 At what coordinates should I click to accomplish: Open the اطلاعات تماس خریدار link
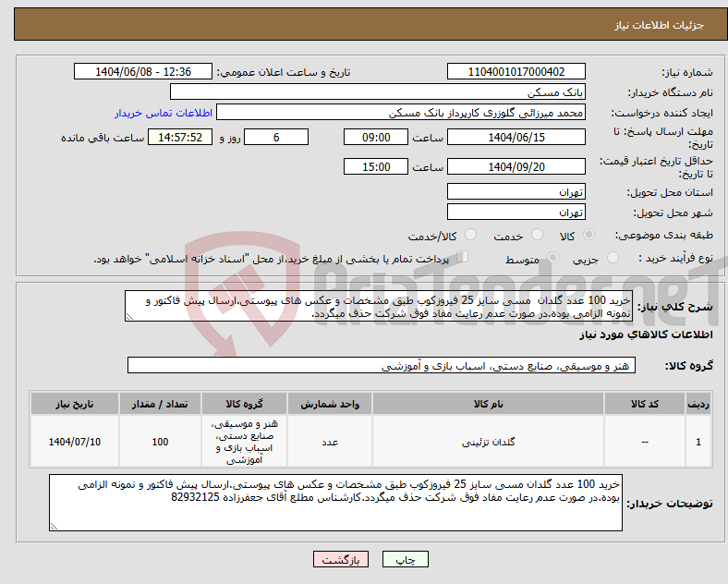(x=164, y=113)
